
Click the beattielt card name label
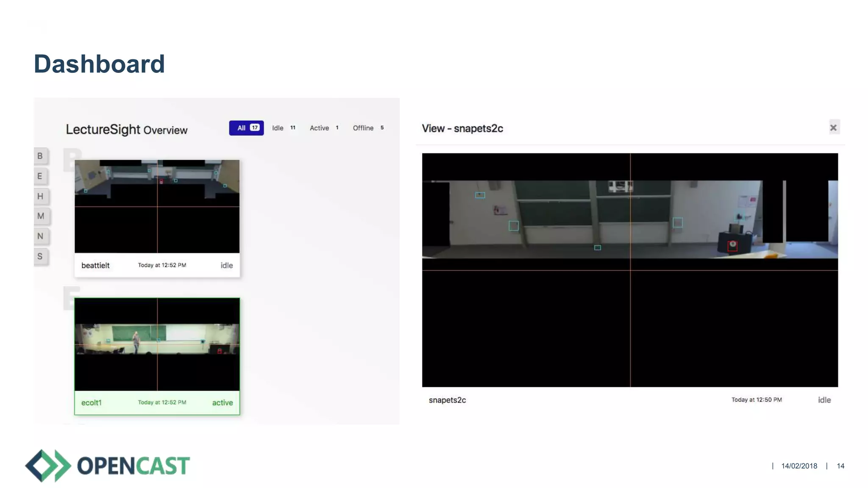(x=95, y=266)
